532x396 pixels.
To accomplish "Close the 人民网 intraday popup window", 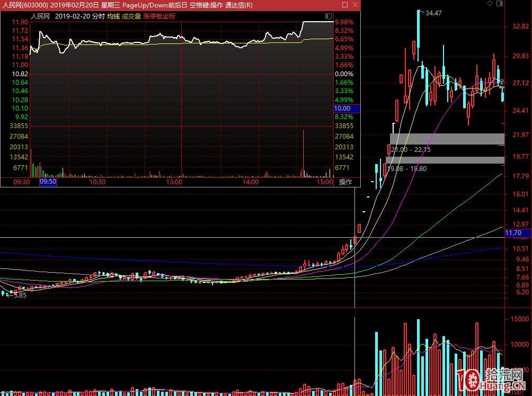I will pos(355,5).
